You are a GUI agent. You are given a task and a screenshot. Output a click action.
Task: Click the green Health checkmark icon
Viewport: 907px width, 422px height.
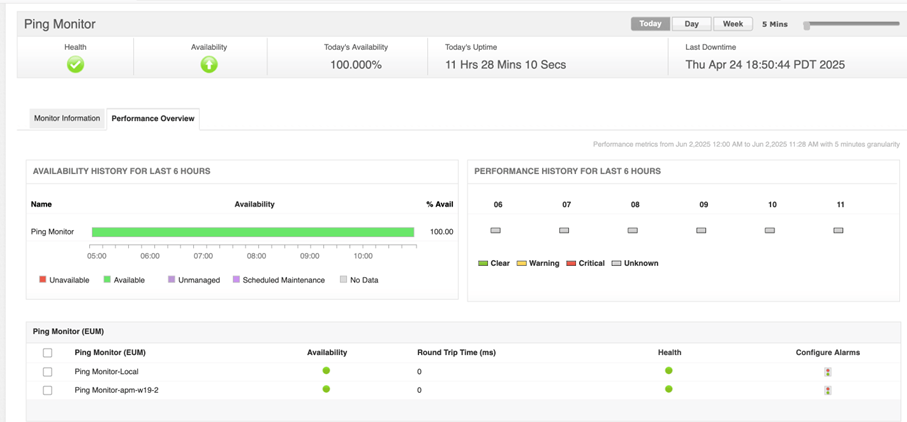pyautogui.click(x=75, y=64)
